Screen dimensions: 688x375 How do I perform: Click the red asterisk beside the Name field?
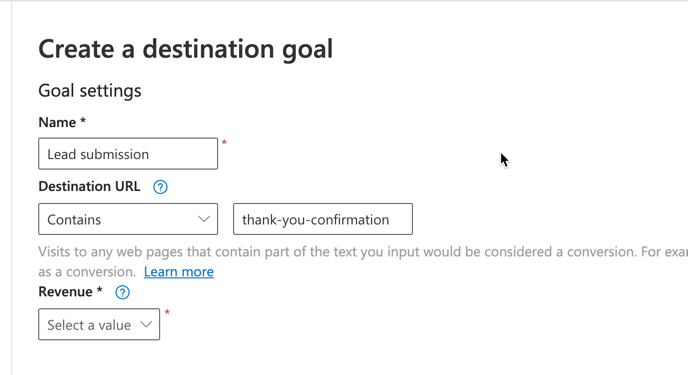coord(224,143)
